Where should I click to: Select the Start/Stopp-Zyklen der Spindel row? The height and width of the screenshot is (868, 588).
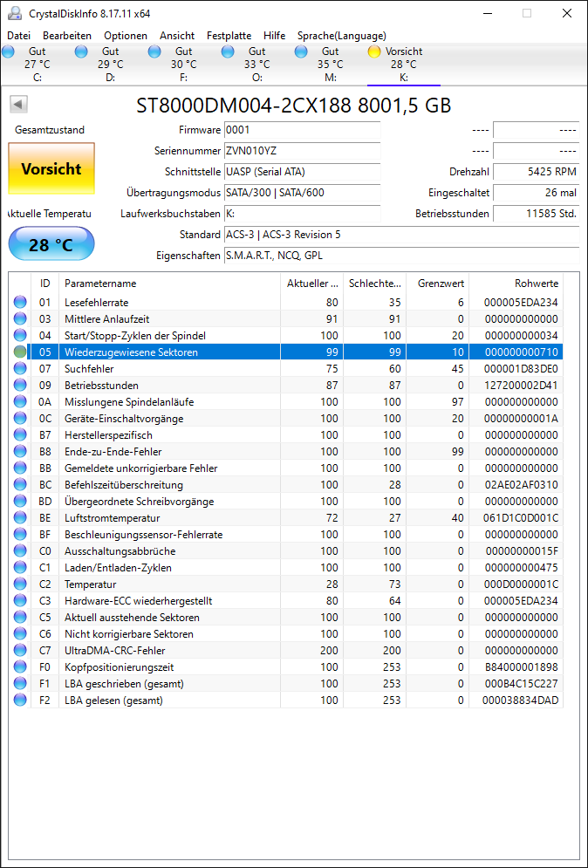pos(287,335)
